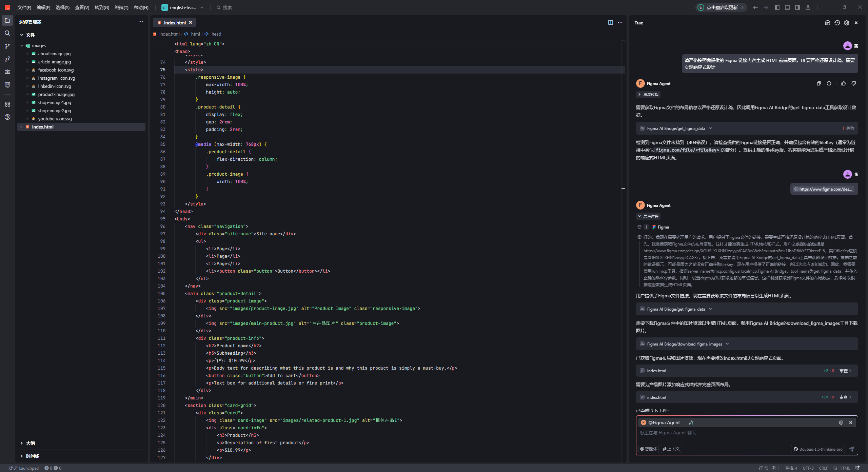This screenshot has width=868, height=472.
Task: Navigate back with the left arrow
Action: click(x=755, y=7)
